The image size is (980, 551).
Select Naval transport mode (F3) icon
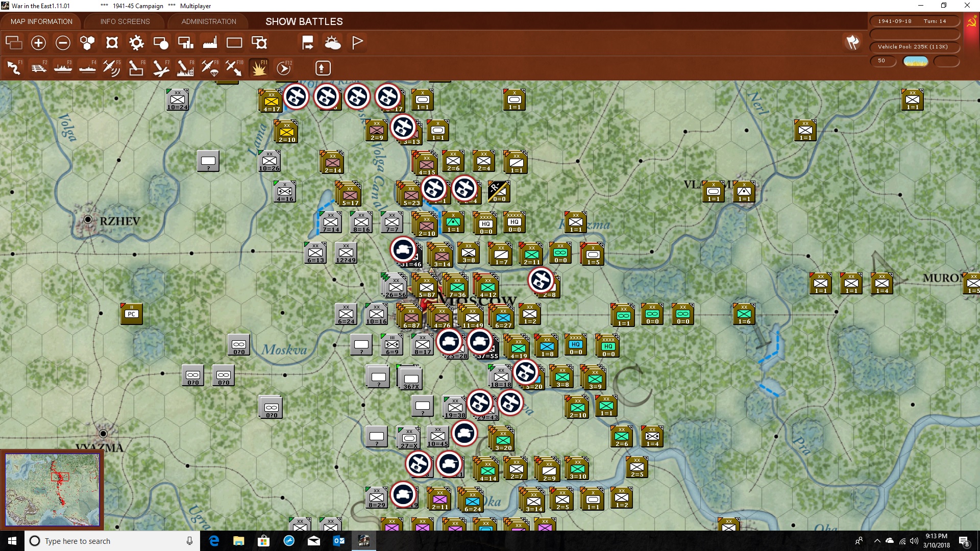point(63,68)
